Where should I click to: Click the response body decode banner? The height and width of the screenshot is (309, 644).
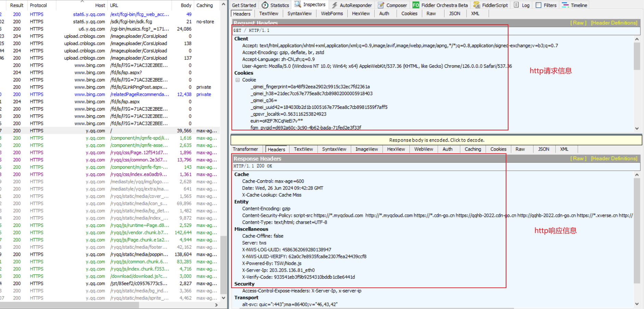click(x=436, y=140)
